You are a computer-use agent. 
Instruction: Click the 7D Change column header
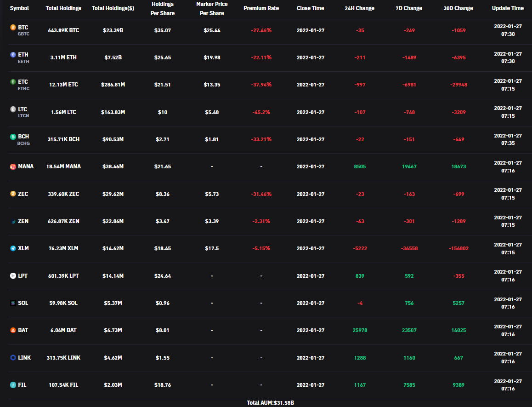(409, 8)
